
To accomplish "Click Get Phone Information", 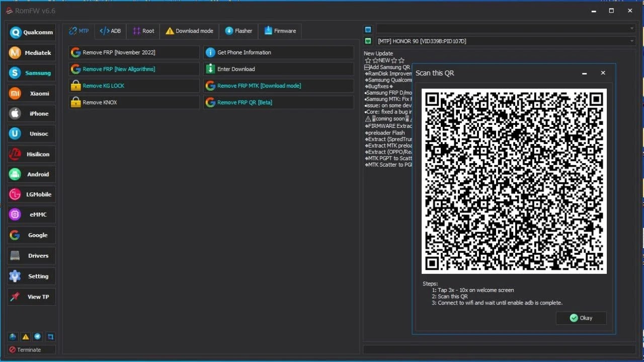I will coord(279,52).
